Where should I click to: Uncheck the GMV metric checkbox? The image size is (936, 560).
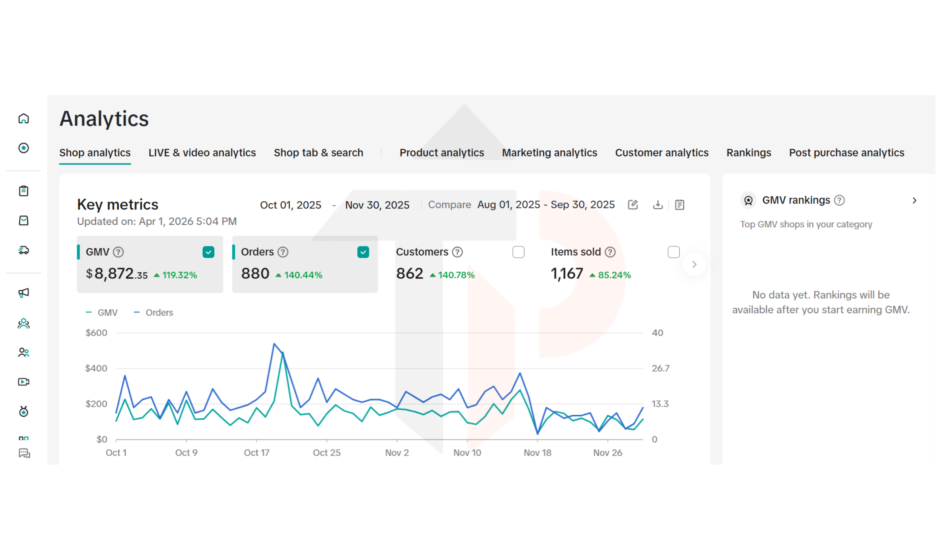[208, 252]
